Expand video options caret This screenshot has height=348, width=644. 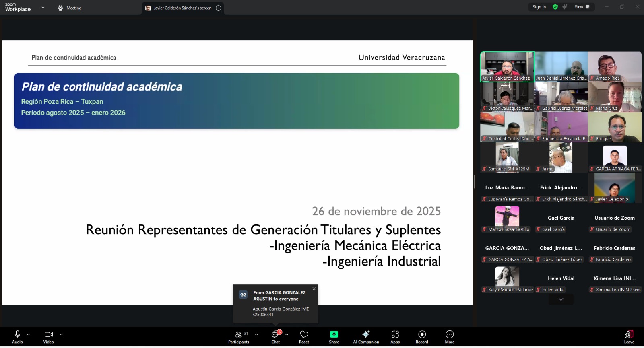(61, 334)
